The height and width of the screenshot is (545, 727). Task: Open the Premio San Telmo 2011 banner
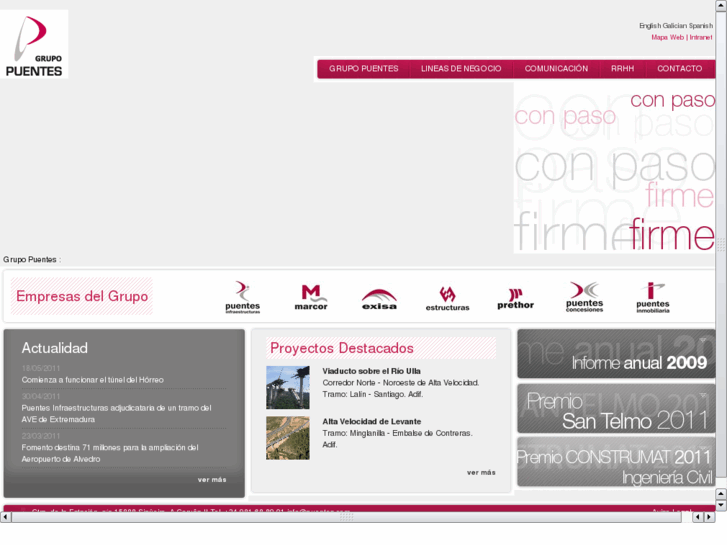pos(616,409)
